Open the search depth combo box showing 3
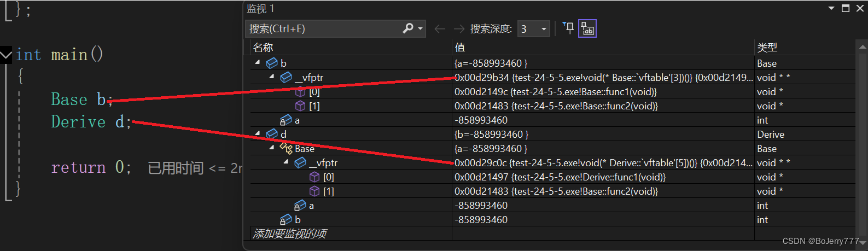The image size is (868, 251). (x=534, y=29)
